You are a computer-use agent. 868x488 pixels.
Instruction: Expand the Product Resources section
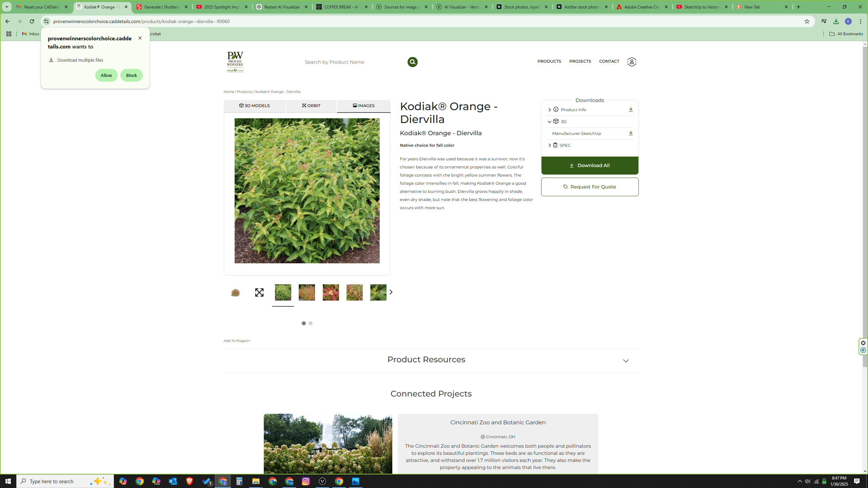click(625, 361)
